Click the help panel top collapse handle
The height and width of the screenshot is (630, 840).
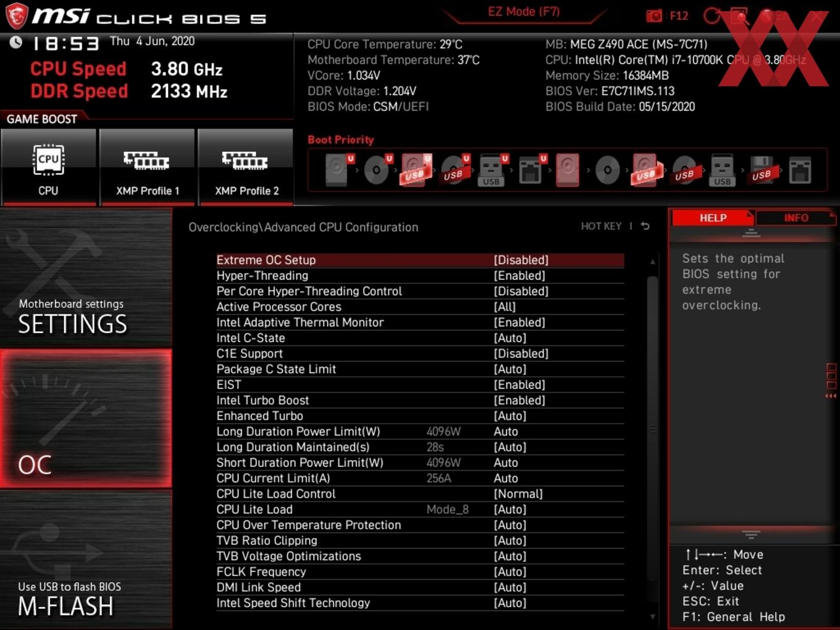point(751,233)
